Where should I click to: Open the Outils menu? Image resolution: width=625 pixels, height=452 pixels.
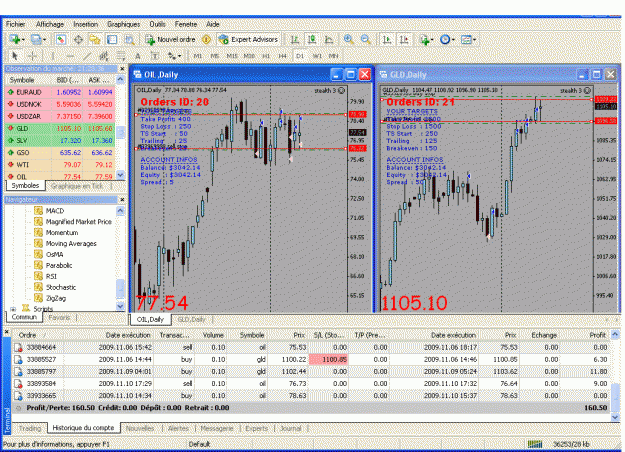pyautogui.click(x=158, y=24)
